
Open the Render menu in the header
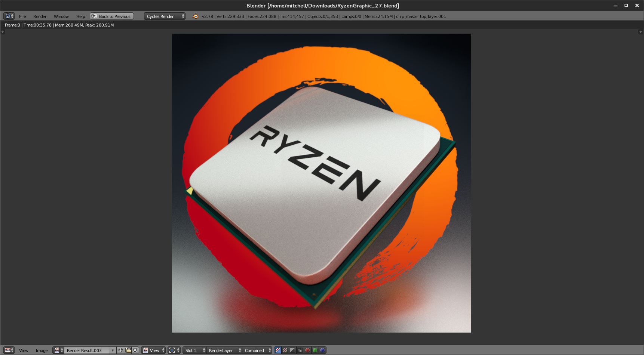click(x=40, y=16)
